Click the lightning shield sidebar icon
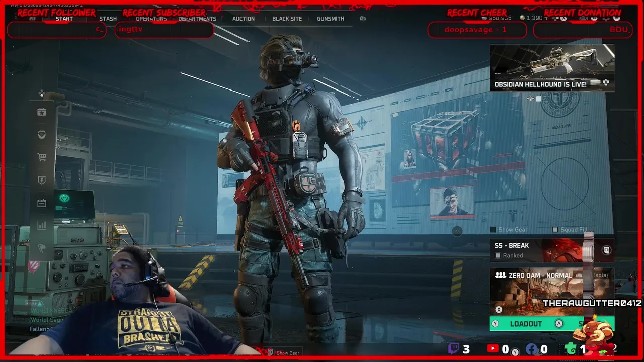This screenshot has width=644, height=362. [42, 180]
